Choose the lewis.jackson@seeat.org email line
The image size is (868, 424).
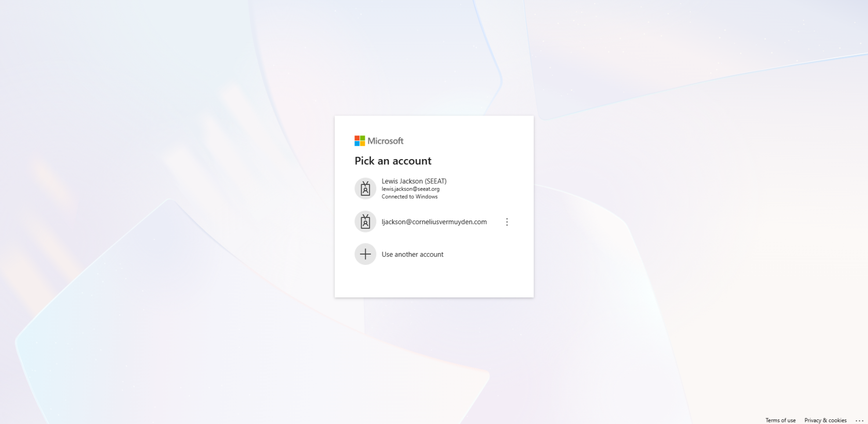pos(410,189)
